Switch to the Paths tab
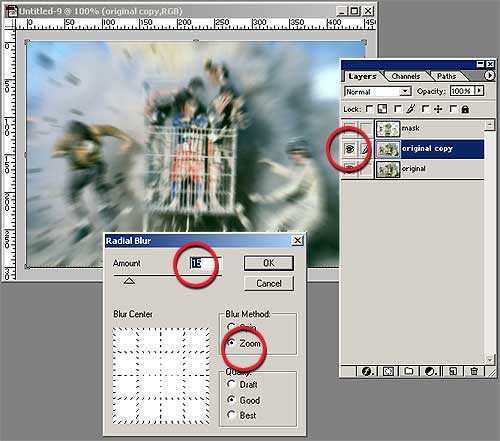This screenshot has height=441, width=500. pyautogui.click(x=446, y=76)
